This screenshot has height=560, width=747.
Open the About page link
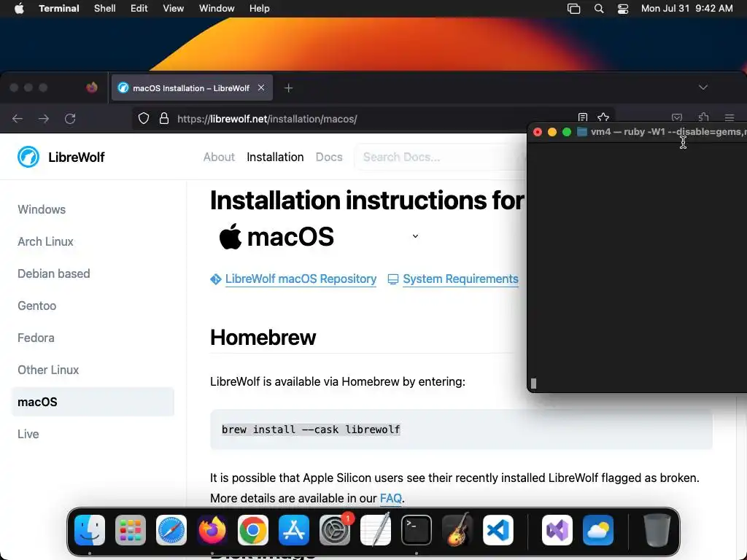219,157
